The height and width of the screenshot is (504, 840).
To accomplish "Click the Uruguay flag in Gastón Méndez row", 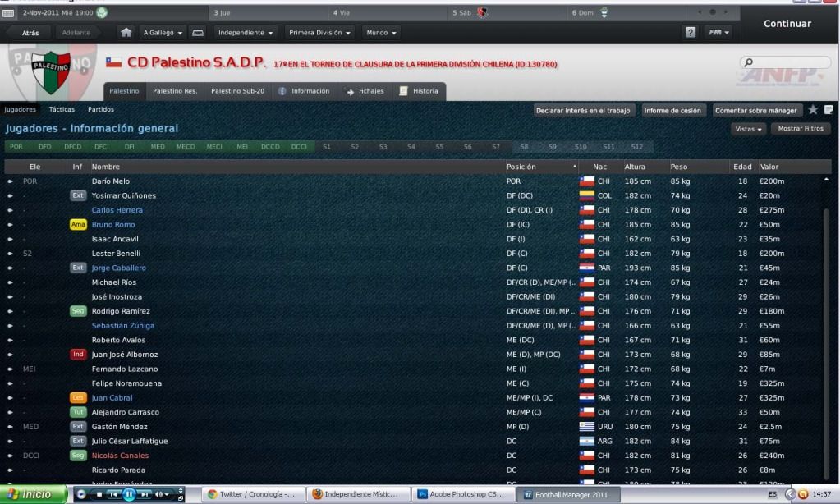I will click(x=587, y=427).
